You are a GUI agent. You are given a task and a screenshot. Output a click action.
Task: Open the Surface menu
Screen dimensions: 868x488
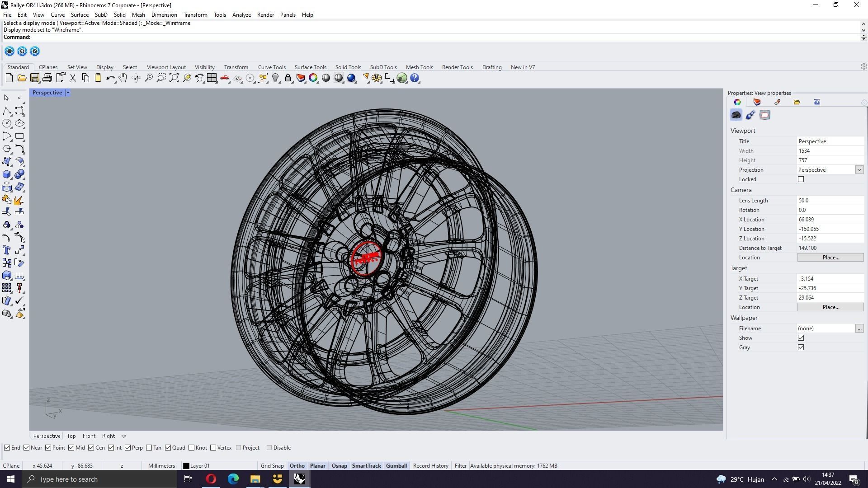point(80,15)
